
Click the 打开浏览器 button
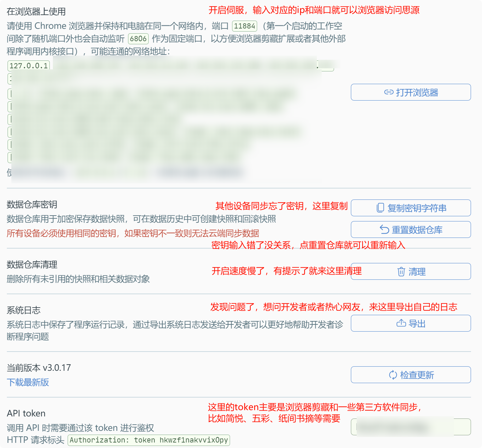(411, 92)
